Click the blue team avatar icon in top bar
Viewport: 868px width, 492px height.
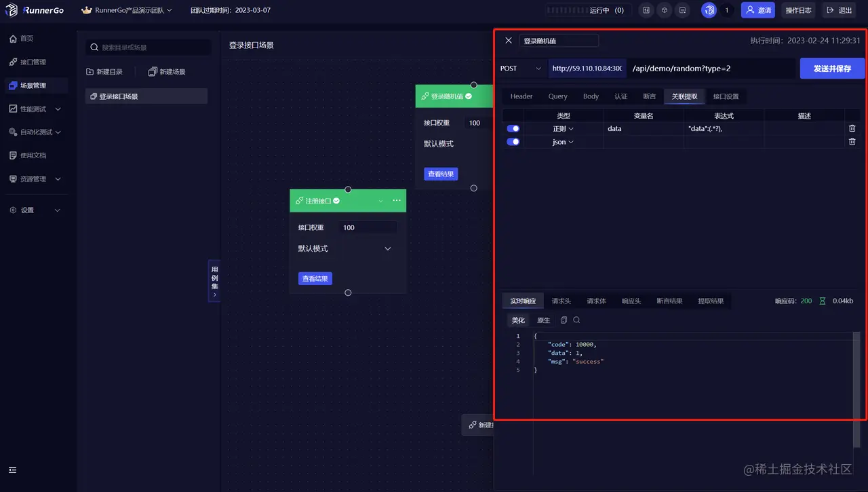pyautogui.click(x=709, y=10)
